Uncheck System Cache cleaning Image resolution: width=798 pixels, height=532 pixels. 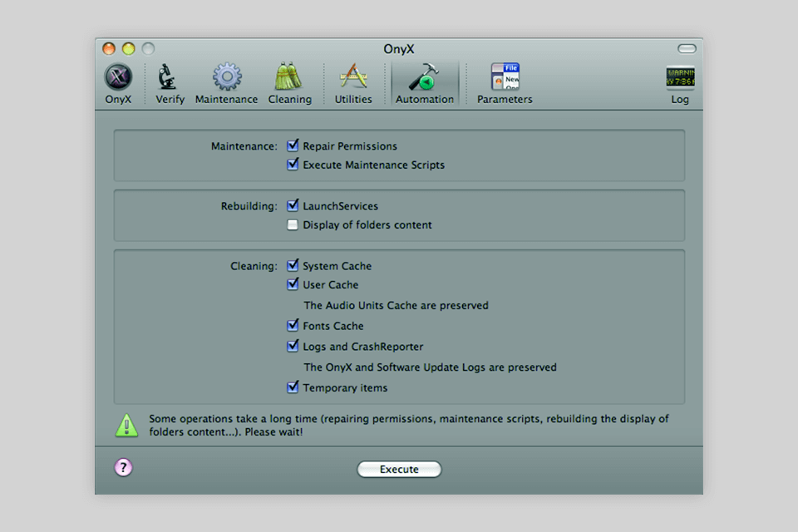tap(293, 265)
